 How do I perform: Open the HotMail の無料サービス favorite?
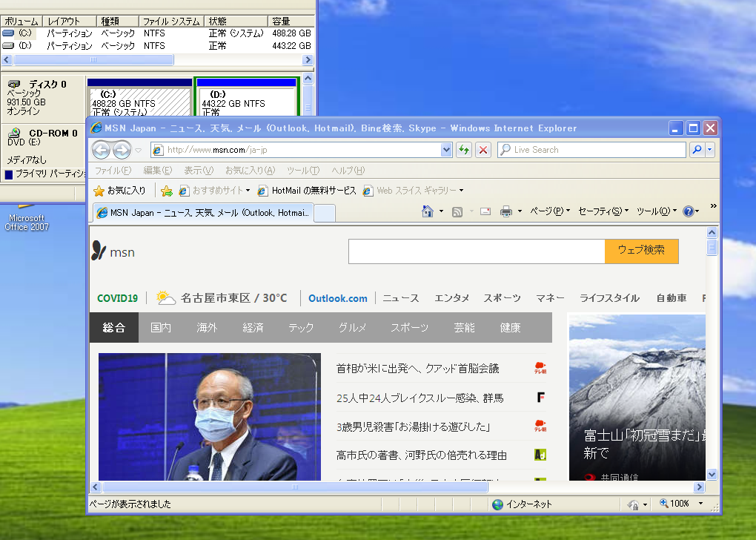coord(307,191)
